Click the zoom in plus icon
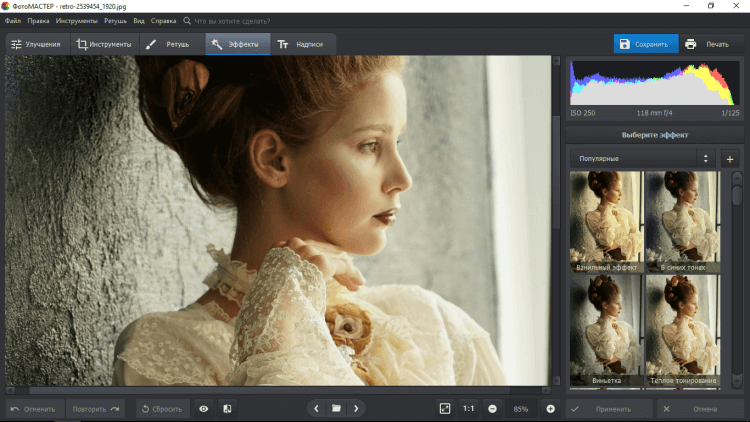 point(550,409)
